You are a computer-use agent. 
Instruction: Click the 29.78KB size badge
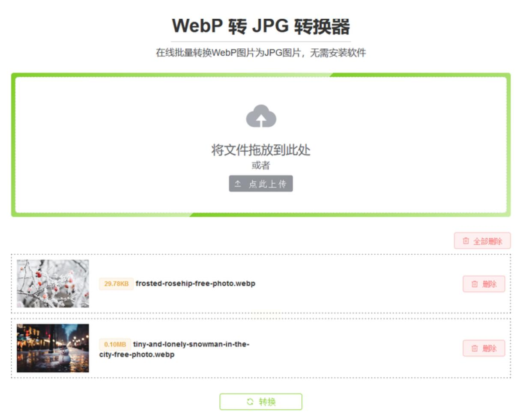[x=116, y=283]
